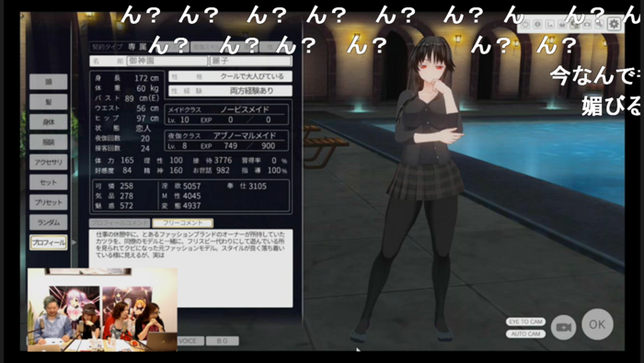Click the 魅惑 572 stat
Viewport: 644px width, 363px height.
tap(115, 206)
